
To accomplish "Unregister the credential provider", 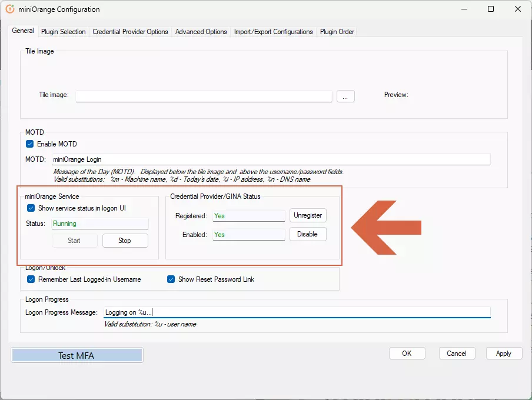I will click(308, 215).
